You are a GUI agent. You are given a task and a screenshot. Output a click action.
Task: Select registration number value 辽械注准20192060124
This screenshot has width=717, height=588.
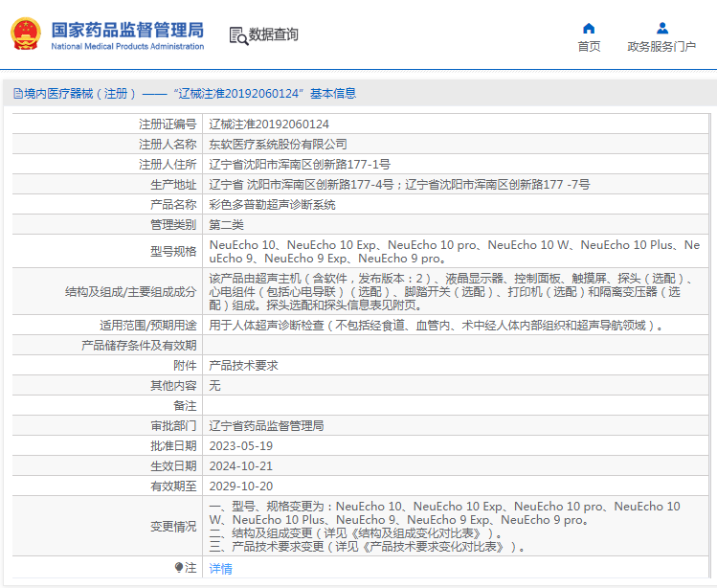pos(269,124)
